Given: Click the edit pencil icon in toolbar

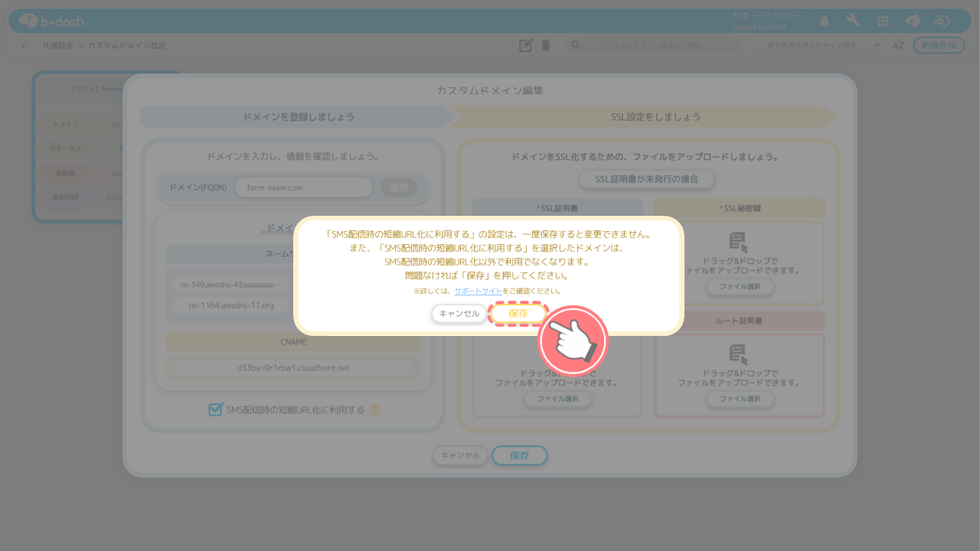Looking at the screenshot, I should (525, 45).
